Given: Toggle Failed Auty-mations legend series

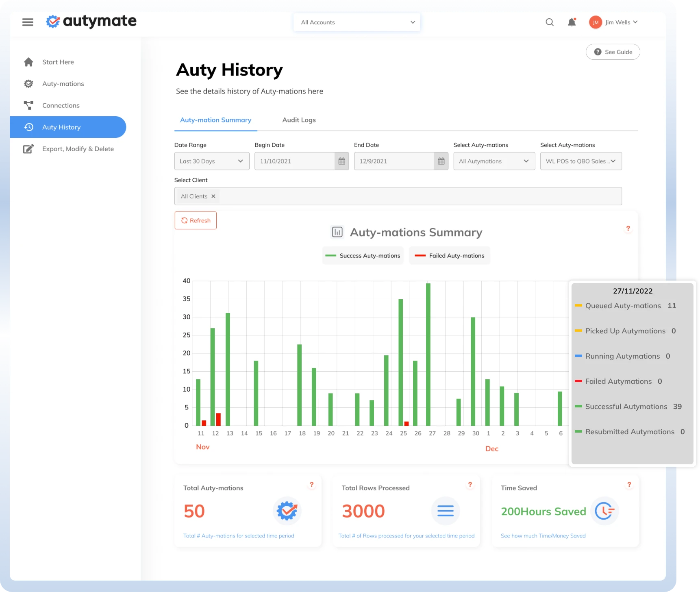Looking at the screenshot, I should coord(449,256).
